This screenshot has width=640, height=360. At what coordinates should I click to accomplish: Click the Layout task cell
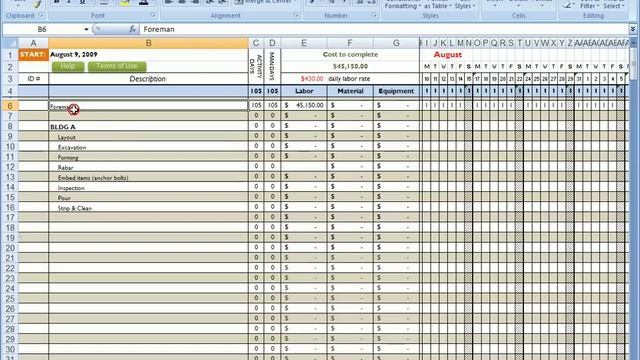point(149,137)
